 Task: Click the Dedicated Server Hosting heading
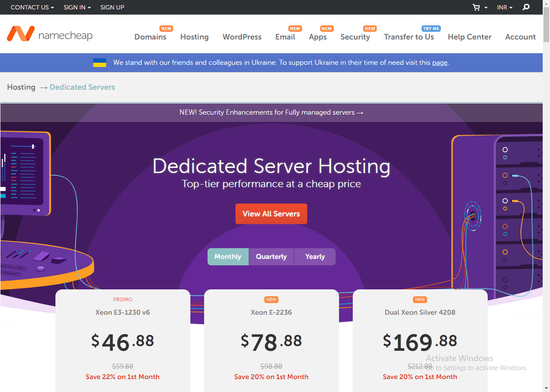coord(272,167)
